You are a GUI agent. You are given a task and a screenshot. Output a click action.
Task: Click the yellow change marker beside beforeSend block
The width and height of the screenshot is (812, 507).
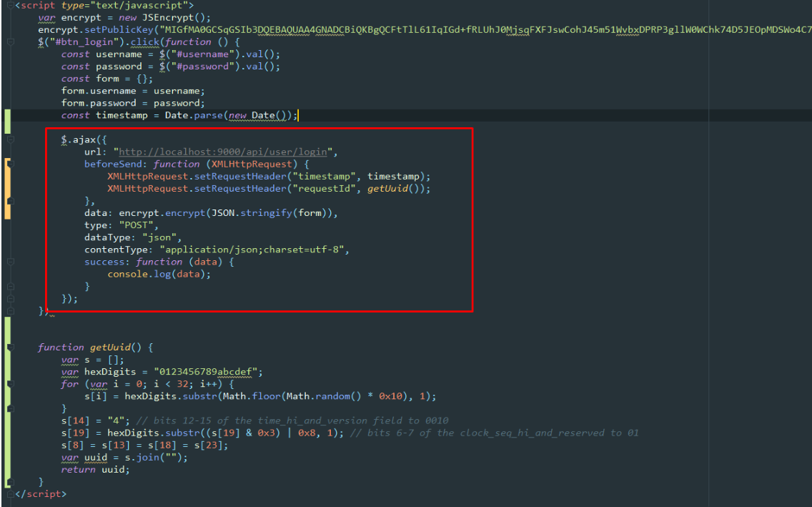(7, 189)
